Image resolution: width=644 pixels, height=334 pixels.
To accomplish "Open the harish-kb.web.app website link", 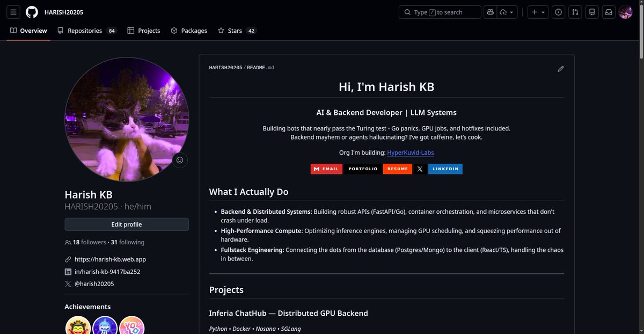I will (x=110, y=259).
